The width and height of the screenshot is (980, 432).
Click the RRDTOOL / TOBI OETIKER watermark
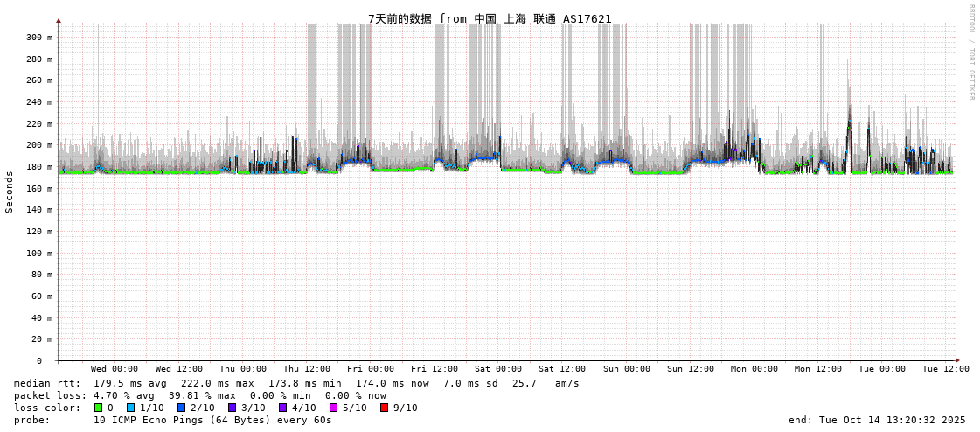(x=970, y=52)
